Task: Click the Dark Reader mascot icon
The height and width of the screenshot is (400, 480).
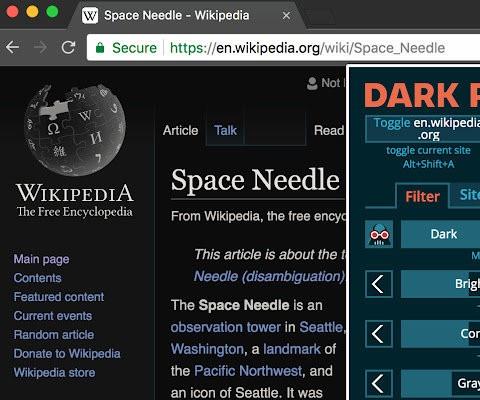Action: coord(379,234)
